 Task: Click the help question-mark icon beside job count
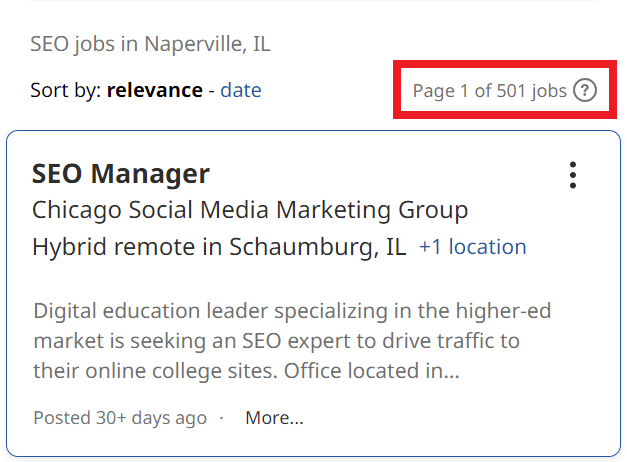click(x=585, y=90)
